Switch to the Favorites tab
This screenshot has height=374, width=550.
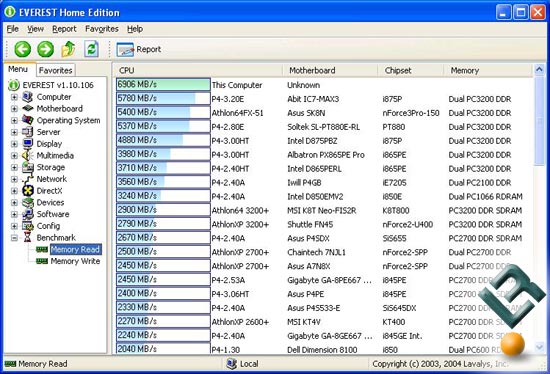[x=55, y=70]
